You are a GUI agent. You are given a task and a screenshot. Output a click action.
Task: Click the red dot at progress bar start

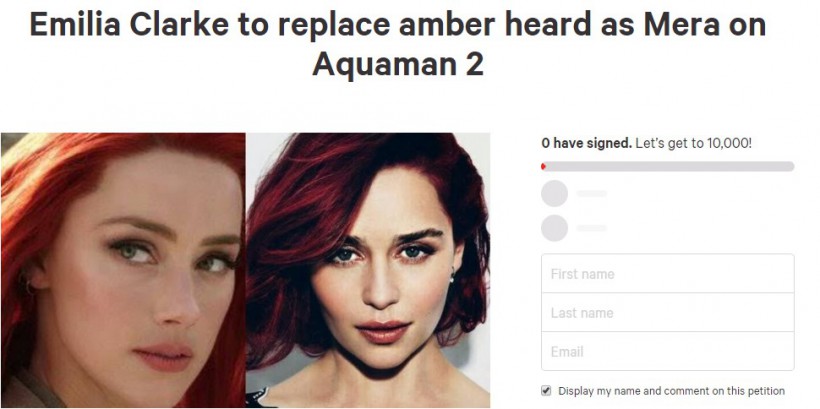[543, 166]
